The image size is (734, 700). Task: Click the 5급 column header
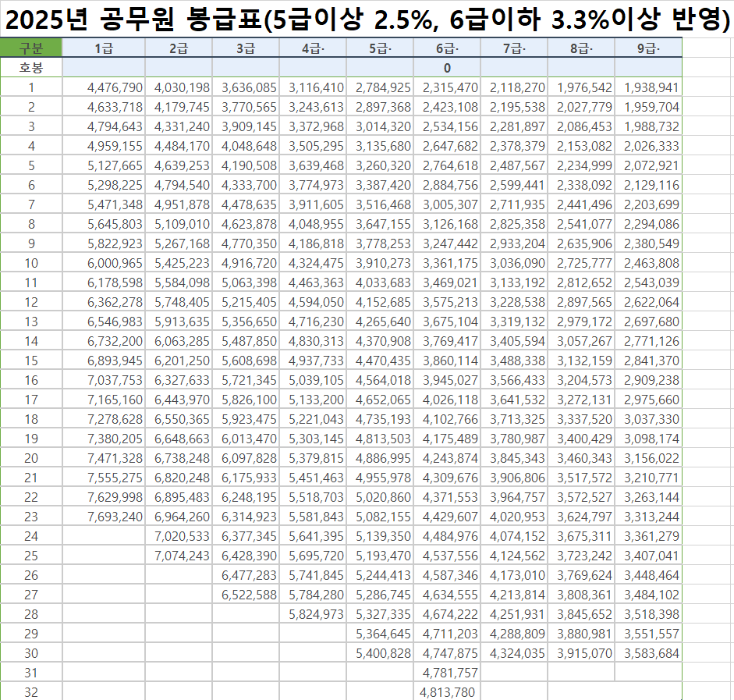point(380,48)
